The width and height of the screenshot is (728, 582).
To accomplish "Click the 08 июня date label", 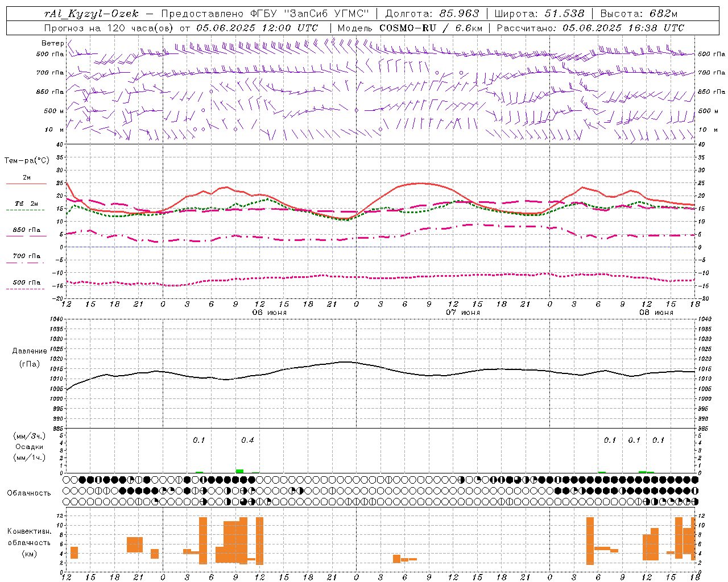I will (x=656, y=313).
